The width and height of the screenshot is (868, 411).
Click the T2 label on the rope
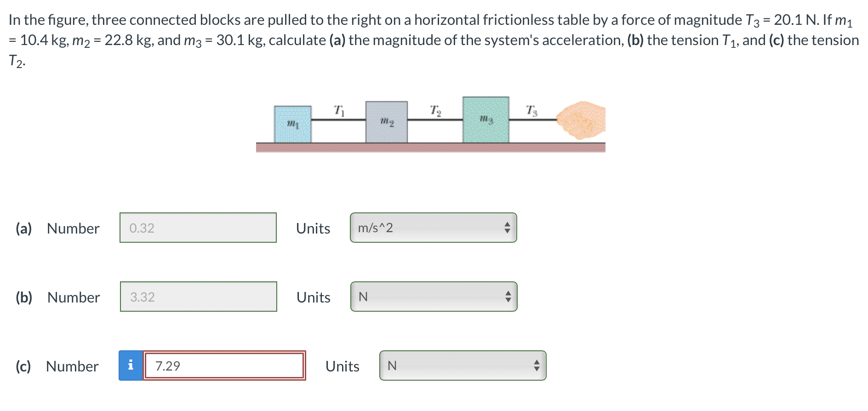click(x=436, y=110)
